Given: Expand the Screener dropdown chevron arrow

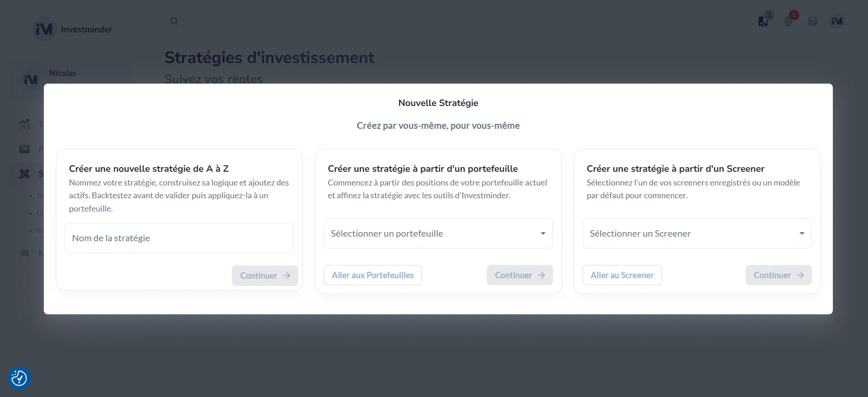Looking at the screenshot, I should click(802, 233).
